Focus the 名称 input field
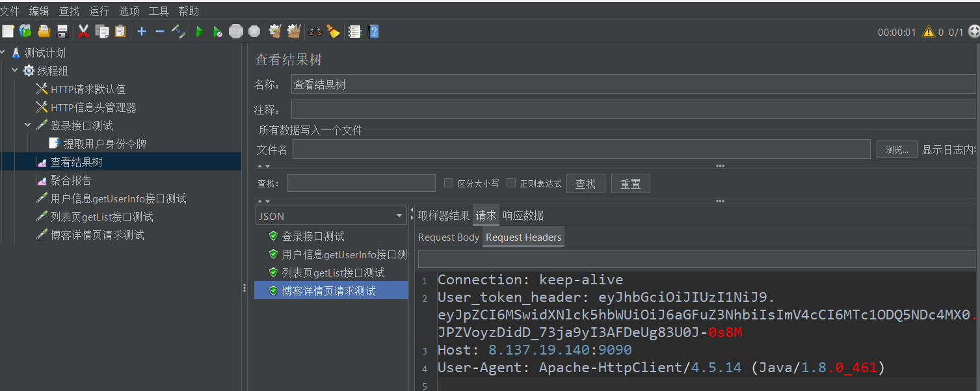 [x=634, y=85]
